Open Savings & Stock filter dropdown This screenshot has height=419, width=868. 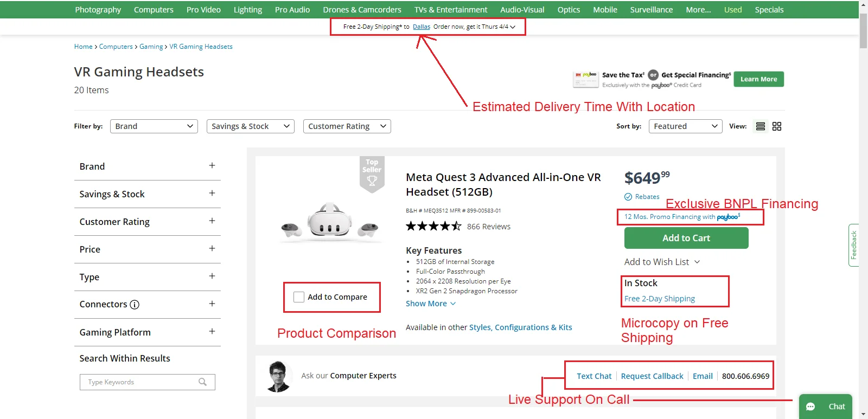pos(251,126)
